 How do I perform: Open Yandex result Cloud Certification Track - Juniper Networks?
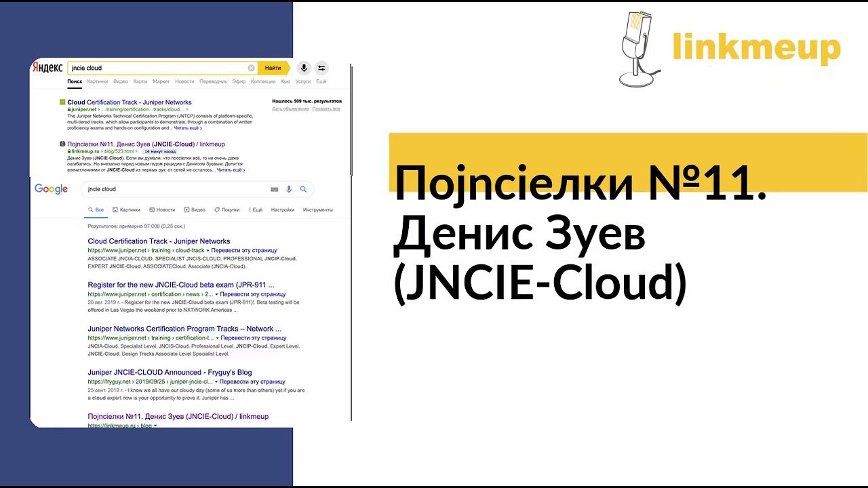point(130,102)
